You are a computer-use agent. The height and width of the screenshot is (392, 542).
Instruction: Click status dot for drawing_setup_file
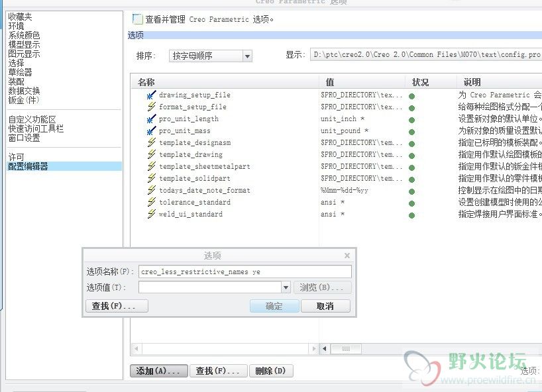coord(411,96)
